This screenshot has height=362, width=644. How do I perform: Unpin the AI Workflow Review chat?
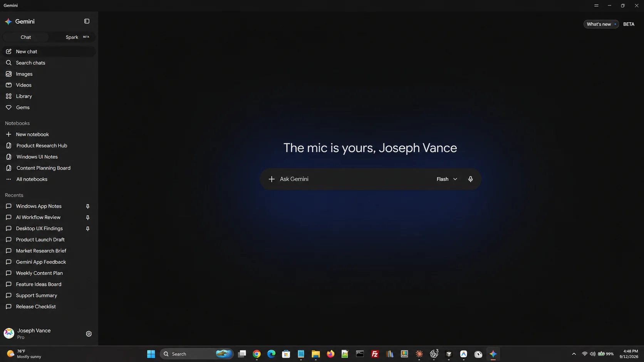click(x=88, y=217)
